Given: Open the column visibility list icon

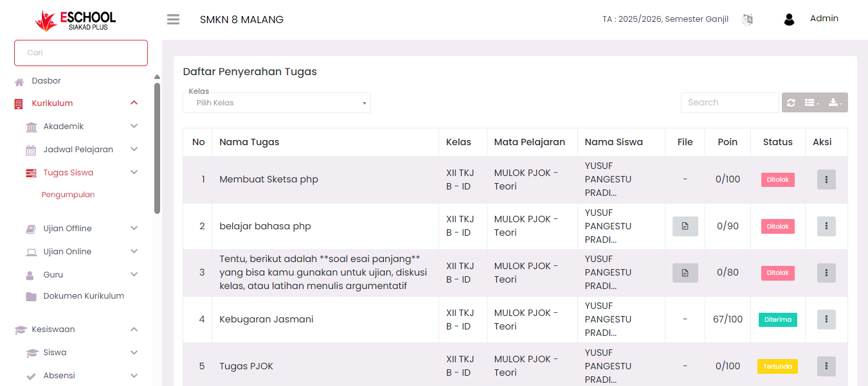Looking at the screenshot, I should pos(811,103).
